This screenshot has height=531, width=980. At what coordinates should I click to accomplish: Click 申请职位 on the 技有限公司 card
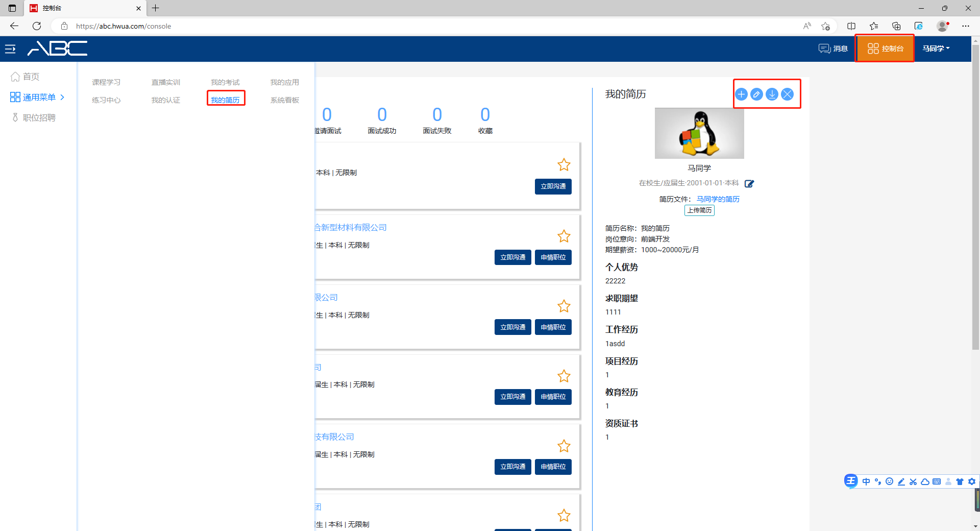553,467
